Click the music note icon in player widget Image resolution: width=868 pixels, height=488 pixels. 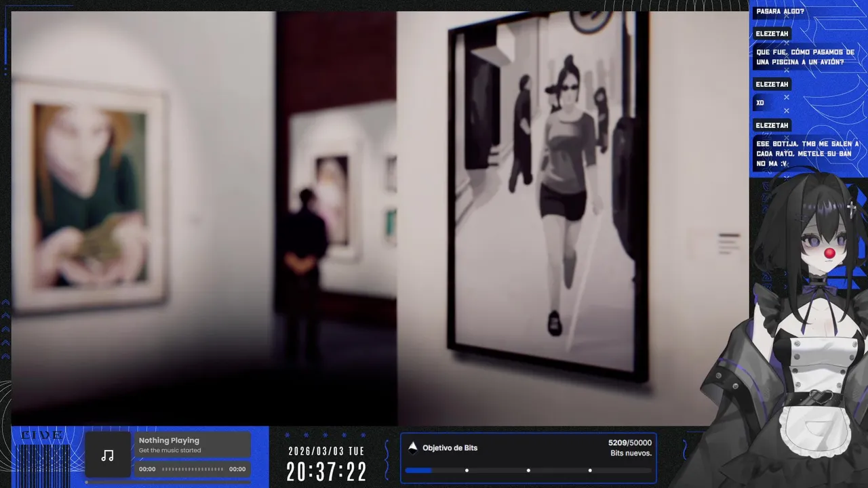click(x=107, y=455)
